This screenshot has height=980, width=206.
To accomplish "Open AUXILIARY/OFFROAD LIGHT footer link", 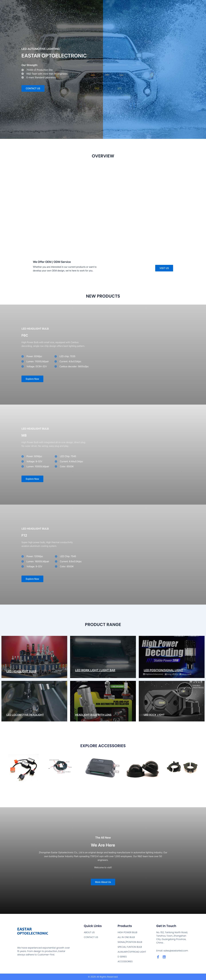I will click(x=132, y=952).
